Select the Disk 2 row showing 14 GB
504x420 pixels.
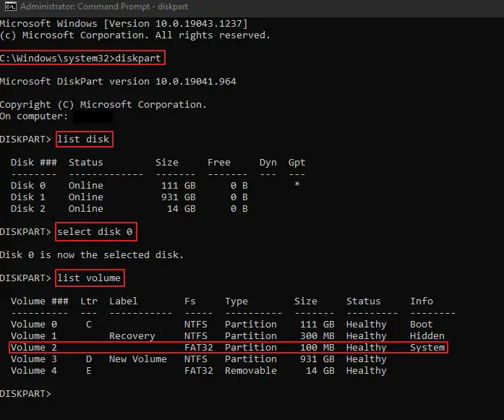tap(129, 208)
